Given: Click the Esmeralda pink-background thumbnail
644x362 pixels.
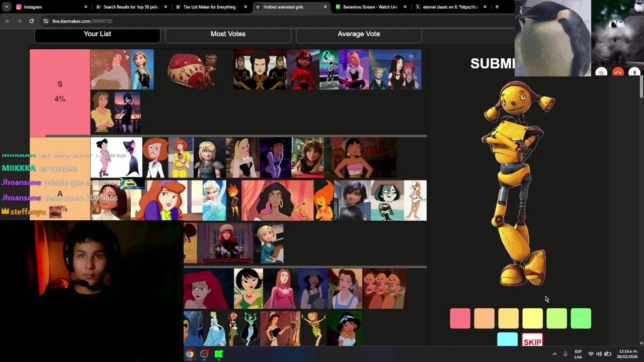Looking at the screenshot, I should click(277, 201).
